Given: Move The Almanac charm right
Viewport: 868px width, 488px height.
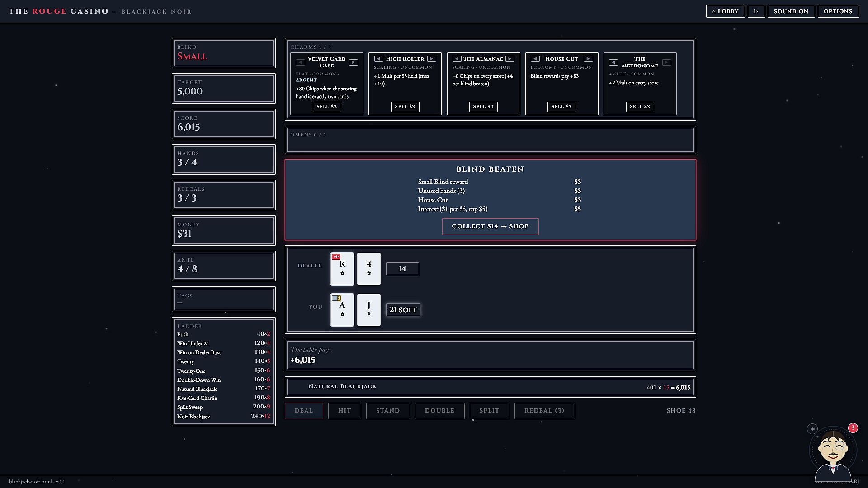Looking at the screenshot, I should (510, 59).
